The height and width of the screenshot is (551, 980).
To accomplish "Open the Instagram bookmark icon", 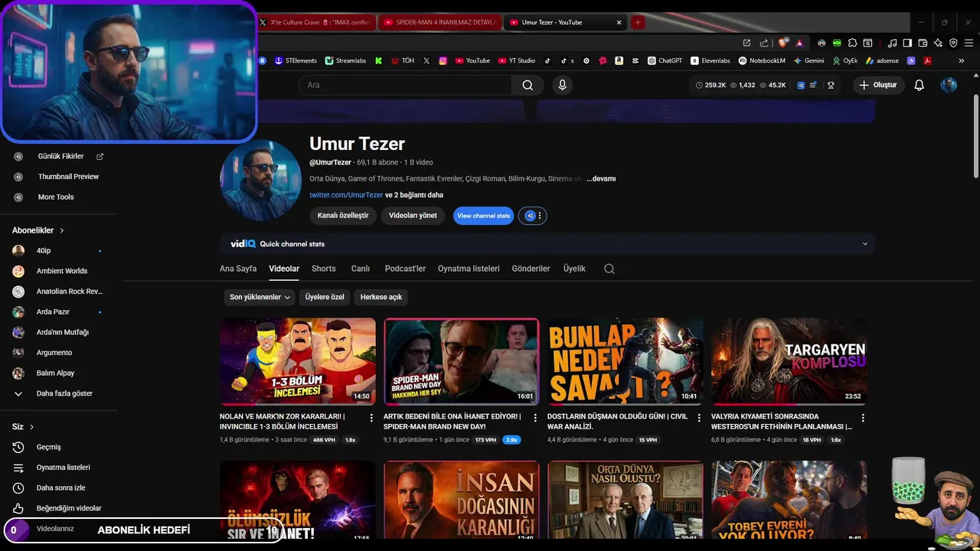I will 443,60.
